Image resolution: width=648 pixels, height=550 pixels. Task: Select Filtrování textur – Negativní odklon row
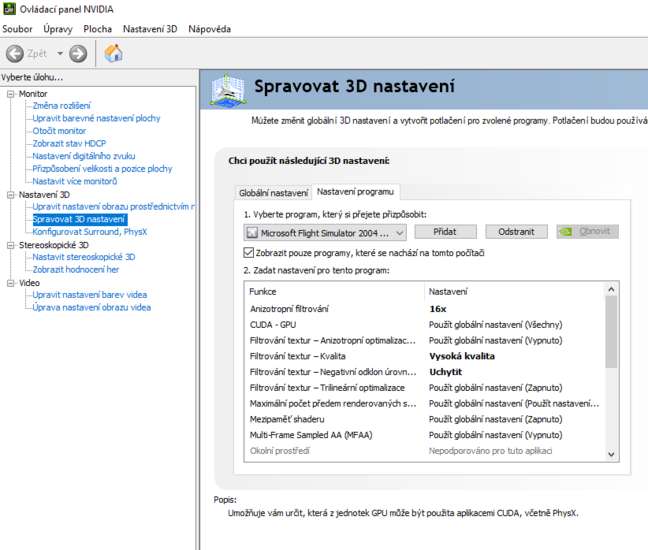pos(426,372)
